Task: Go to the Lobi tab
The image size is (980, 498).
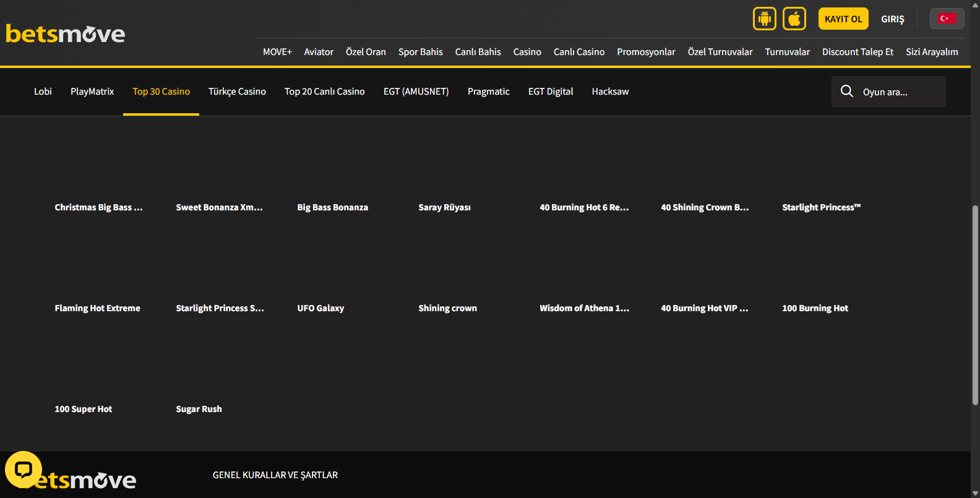Action: click(43, 92)
